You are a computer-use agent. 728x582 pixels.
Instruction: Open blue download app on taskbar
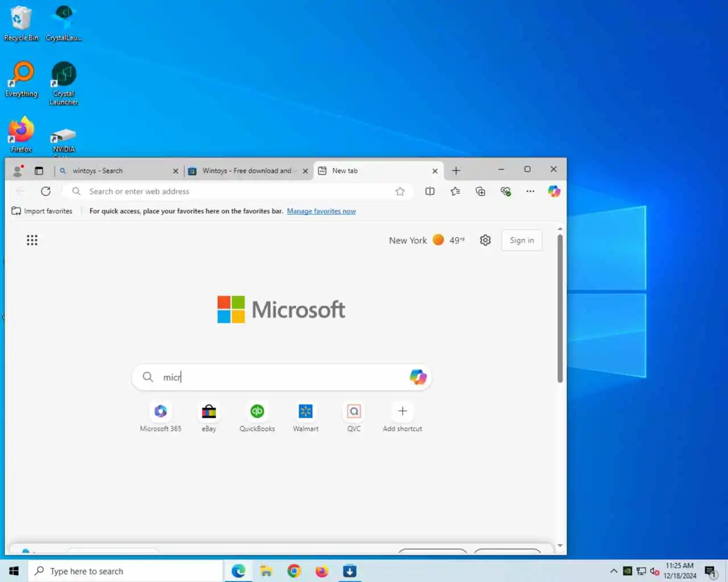pyautogui.click(x=350, y=571)
